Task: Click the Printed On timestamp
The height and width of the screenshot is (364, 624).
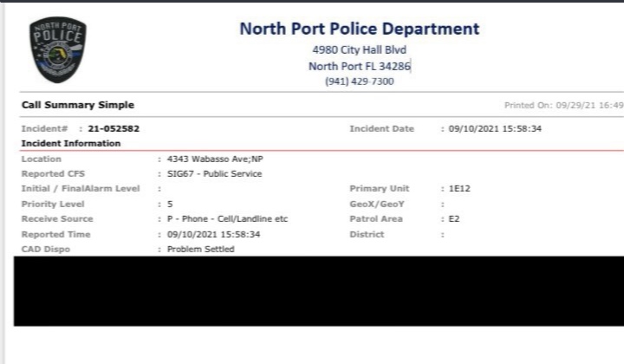Action: click(x=563, y=106)
